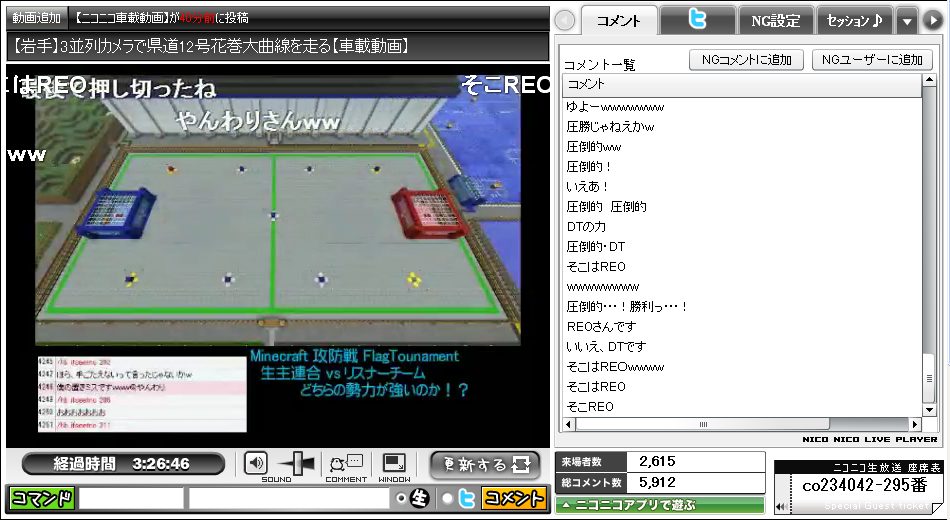Viewport: 950px width, 520px height.
Task: Select comment いえあ！
Action: point(742,187)
